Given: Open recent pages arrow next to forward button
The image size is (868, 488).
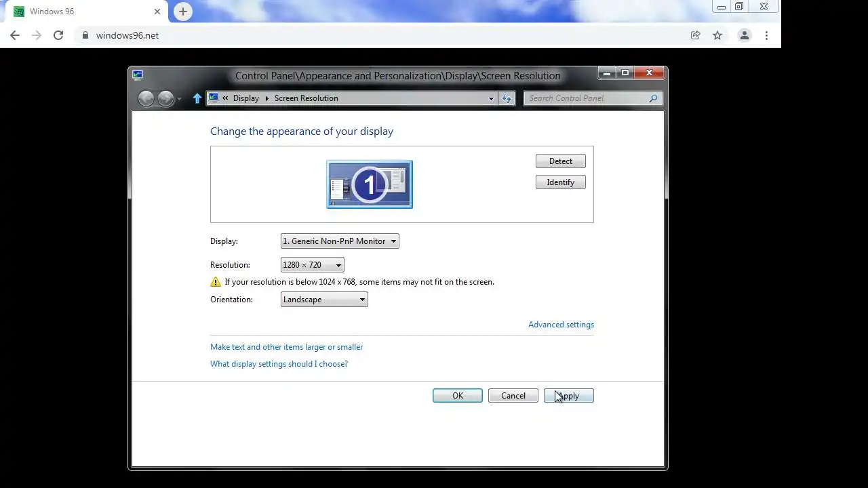Looking at the screenshot, I should click(179, 99).
